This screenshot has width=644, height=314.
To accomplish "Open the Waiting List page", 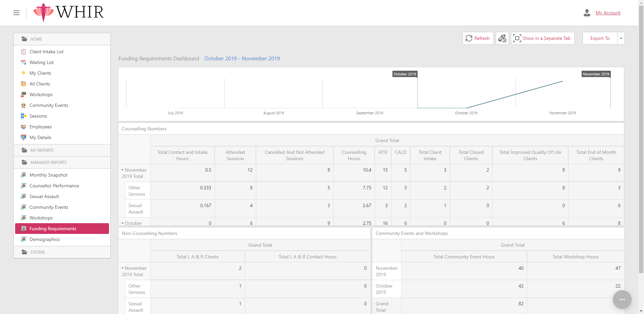I will coord(41,62).
